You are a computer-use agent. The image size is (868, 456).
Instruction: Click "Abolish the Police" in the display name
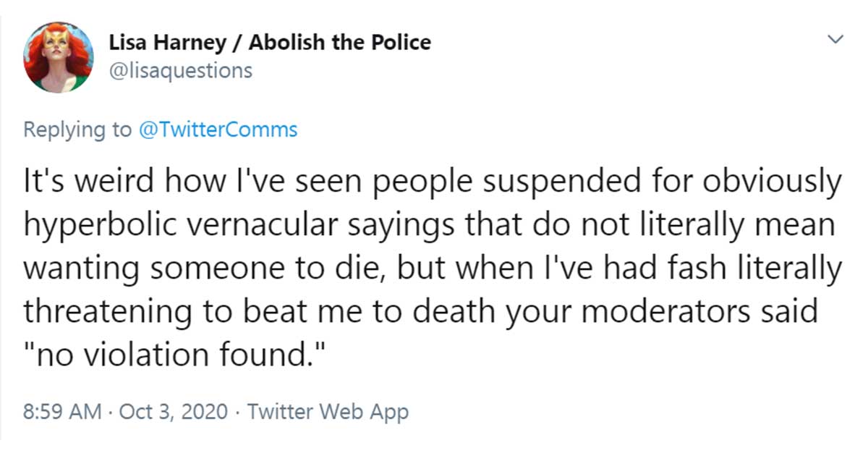(x=340, y=42)
